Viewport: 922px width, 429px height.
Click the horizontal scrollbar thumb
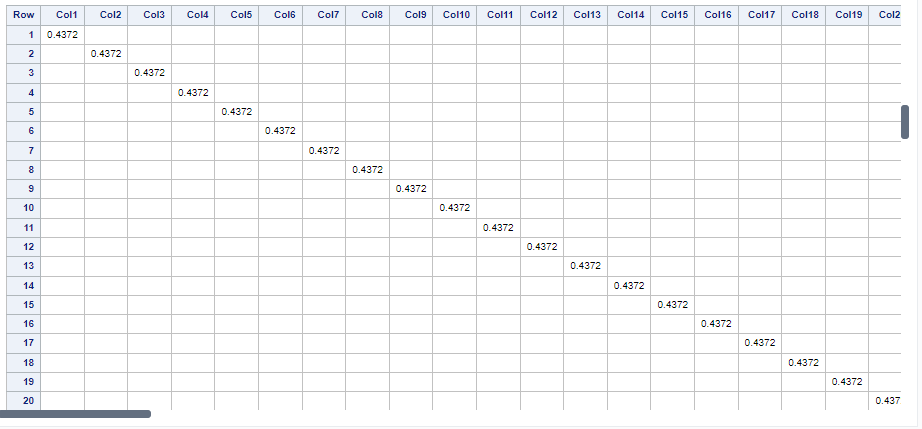click(77, 413)
